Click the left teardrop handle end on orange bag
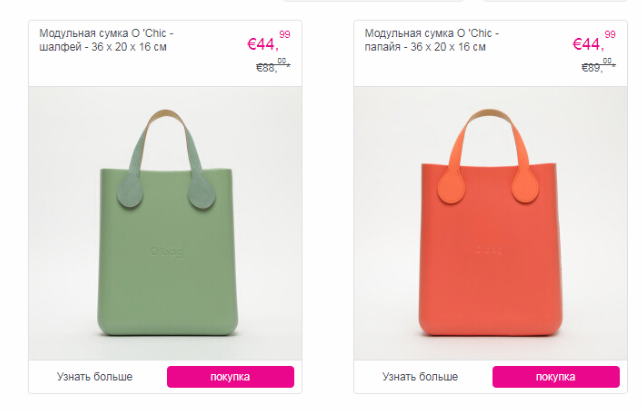 click(452, 187)
